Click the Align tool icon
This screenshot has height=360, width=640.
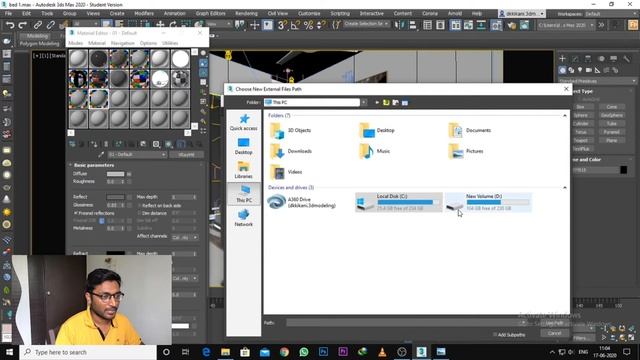[413, 25]
